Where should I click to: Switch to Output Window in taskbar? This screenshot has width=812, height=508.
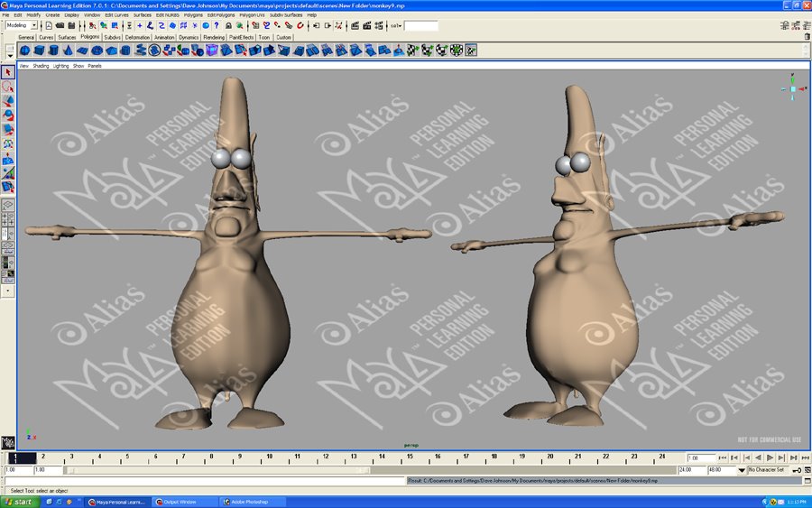coord(185,502)
